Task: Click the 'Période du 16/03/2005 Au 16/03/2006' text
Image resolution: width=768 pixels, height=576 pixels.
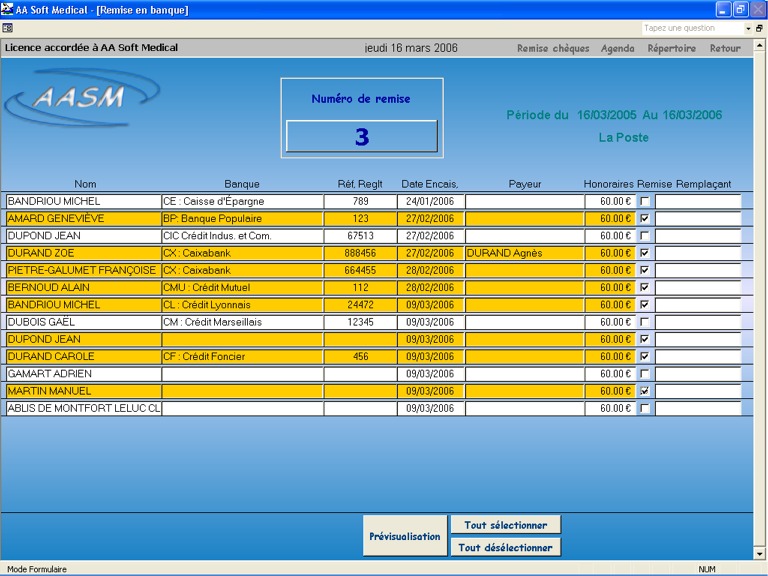Action: point(614,115)
